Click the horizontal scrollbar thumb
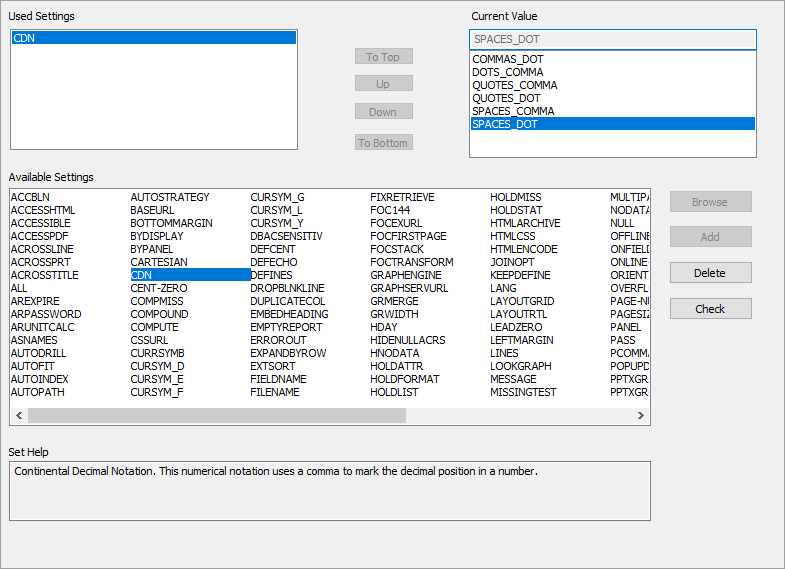This screenshot has width=785, height=569. tap(217, 415)
